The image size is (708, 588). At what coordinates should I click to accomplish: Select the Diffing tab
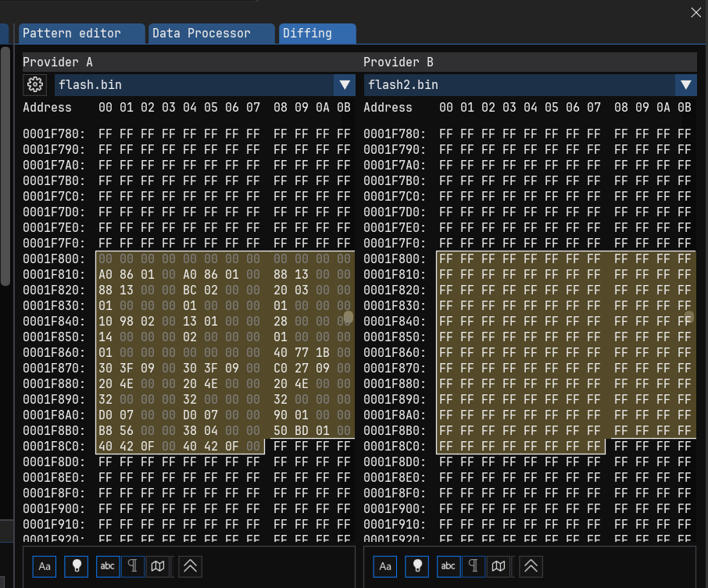(317, 34)
